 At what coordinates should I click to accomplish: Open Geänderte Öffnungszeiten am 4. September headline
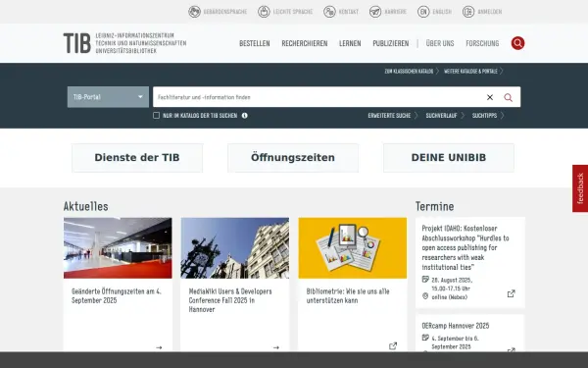(117, 296)
